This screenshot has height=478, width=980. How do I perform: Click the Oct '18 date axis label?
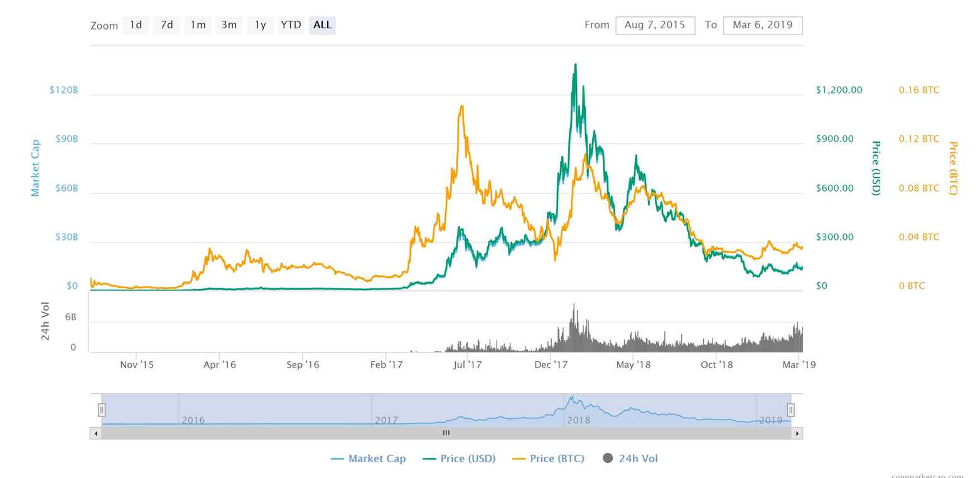pos(717,364)
